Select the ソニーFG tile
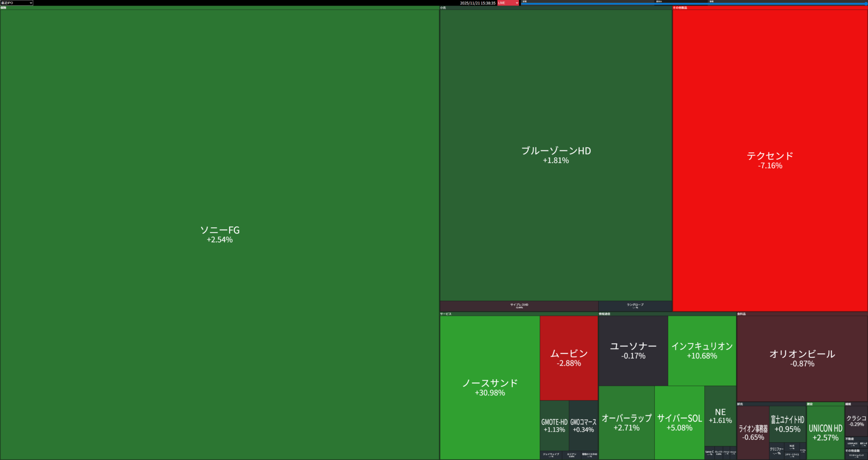This screenshot has height=460, width=868. (x=220, y=234)
